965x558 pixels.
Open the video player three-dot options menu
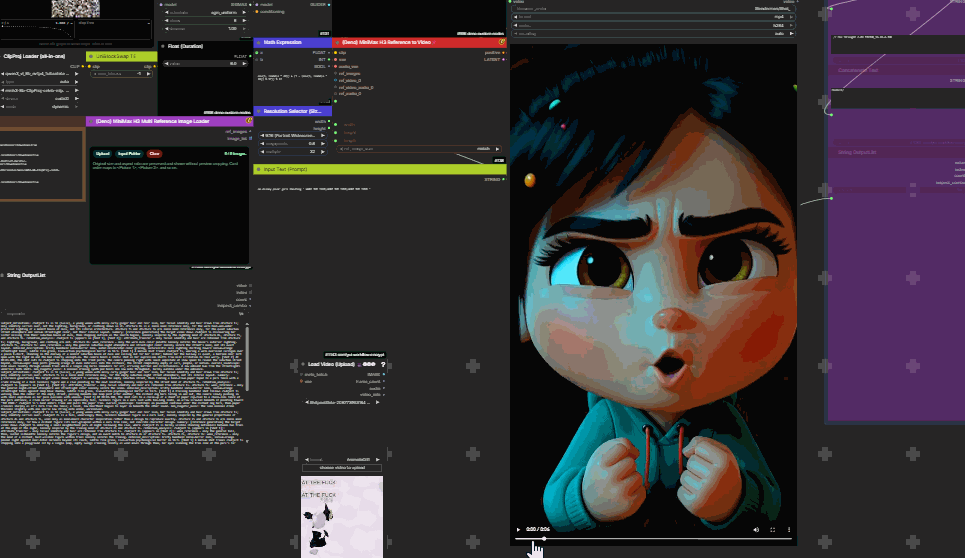[789, 529]
